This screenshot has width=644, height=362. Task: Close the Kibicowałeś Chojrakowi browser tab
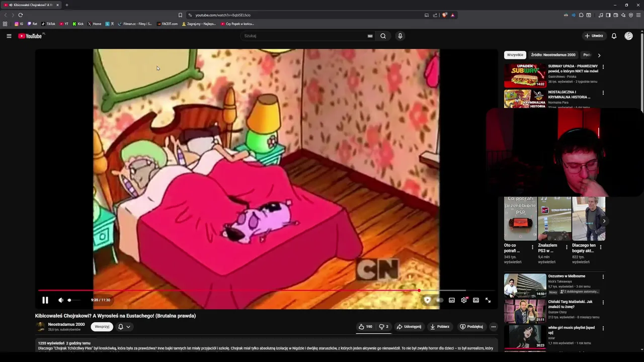click(57, 5)
